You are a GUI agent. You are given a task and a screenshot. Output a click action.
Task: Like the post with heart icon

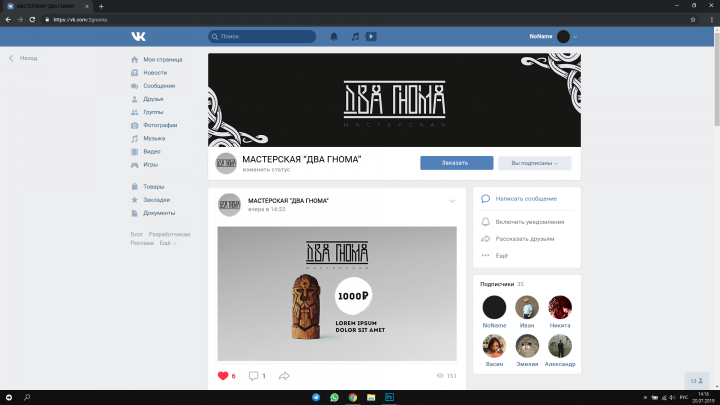coord(223,376)
